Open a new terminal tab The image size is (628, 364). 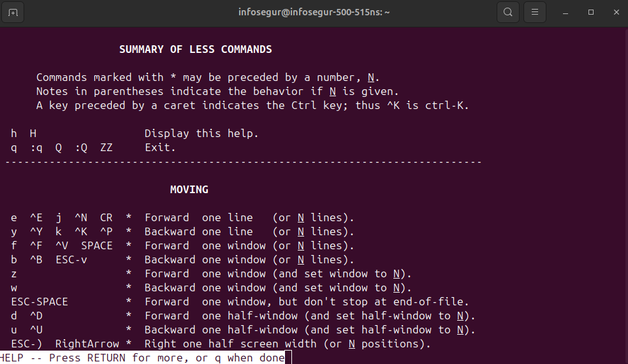point(13,12)
